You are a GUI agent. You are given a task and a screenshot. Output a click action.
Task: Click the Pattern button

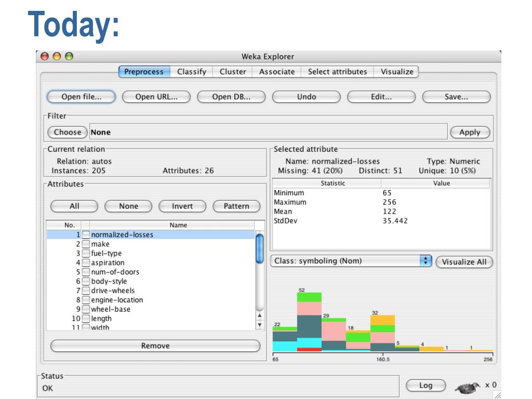[x=236, y=206]
